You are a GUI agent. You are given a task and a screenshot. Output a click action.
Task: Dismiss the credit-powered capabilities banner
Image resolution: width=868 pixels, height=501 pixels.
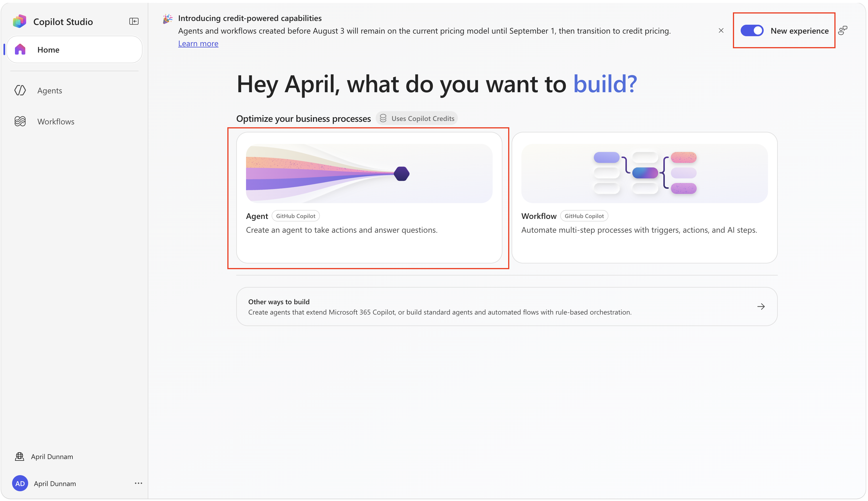pyautogui.click(x=721, y=31)
